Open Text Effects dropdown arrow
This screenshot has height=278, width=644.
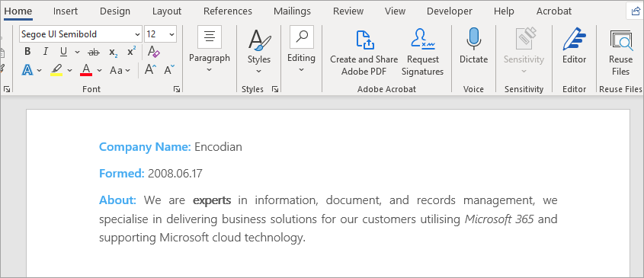pyautogui.click(x=40, y=71)
